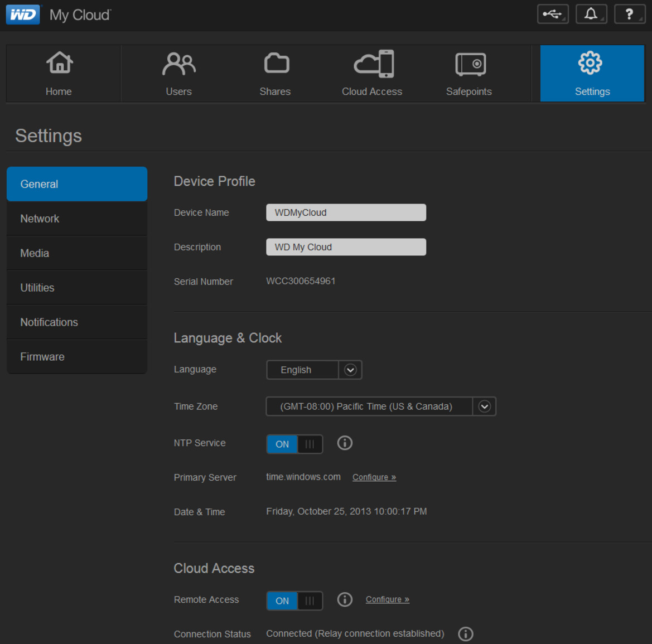
Task: Select the Firmware settings tab
Action: 77,357
